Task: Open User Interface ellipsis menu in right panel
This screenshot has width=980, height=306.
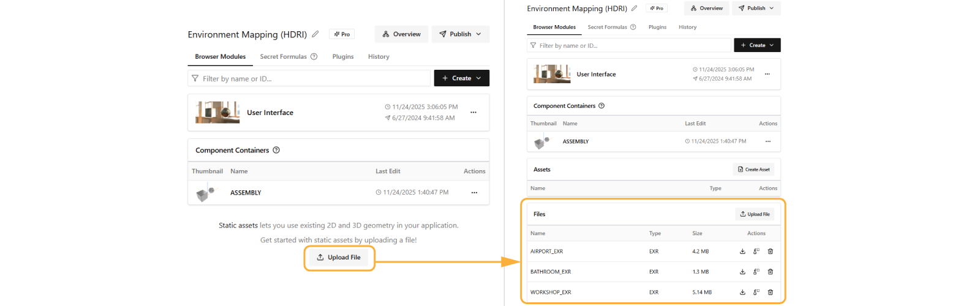Action: coord(767,74)
